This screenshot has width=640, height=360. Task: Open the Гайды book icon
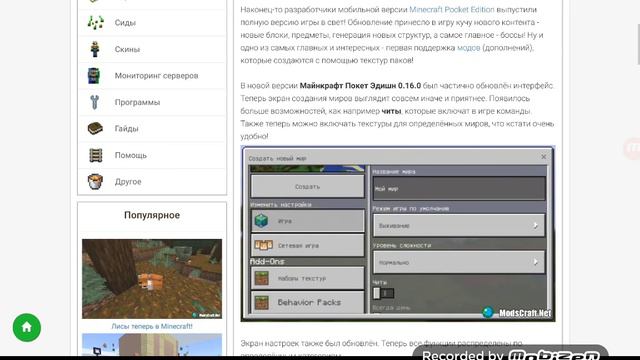point(95,129)
